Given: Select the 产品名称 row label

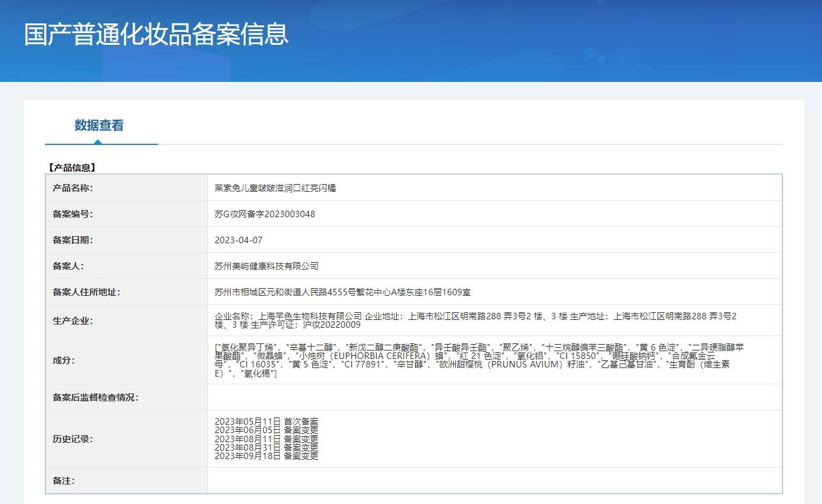Looking at the screenshot, I should pyautogui.click(x=73, y=188).
